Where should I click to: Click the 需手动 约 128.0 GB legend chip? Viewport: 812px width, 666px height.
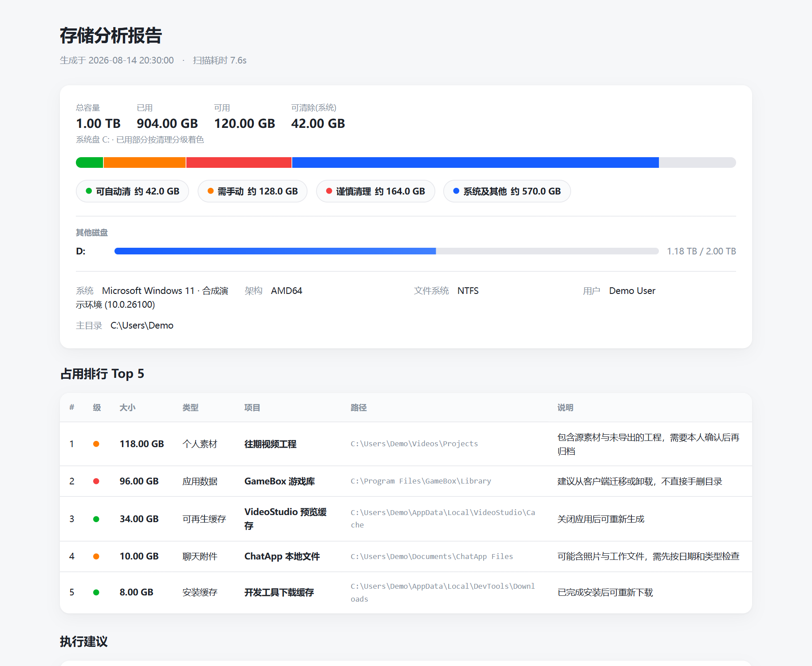(x=252, y=191)
